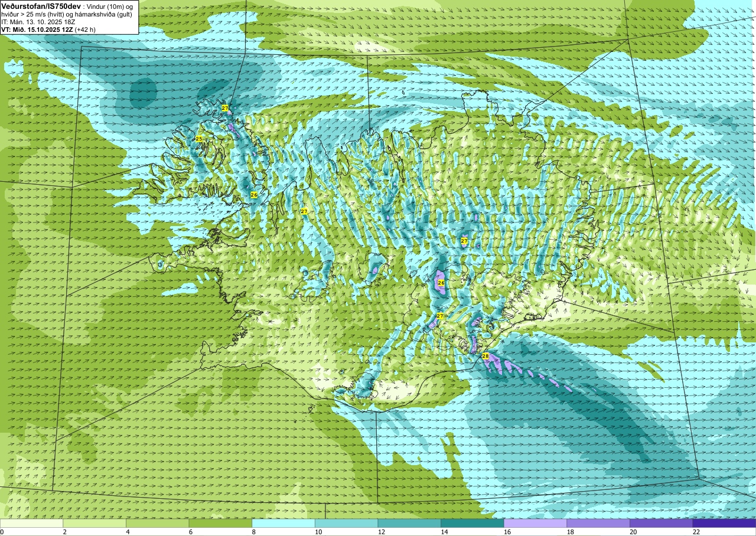Click the legend tick label '4'
The width and height of the screenshot is (756, 536).
point(128,532)
